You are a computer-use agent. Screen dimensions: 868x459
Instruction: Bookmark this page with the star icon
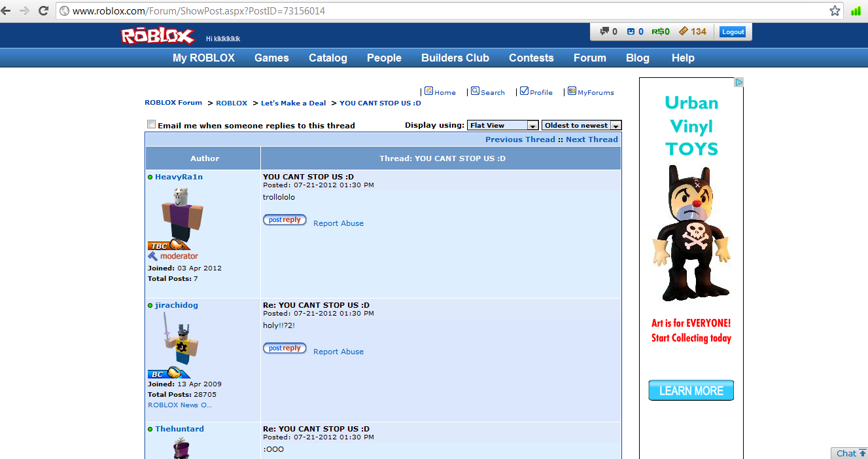(835, 10)
